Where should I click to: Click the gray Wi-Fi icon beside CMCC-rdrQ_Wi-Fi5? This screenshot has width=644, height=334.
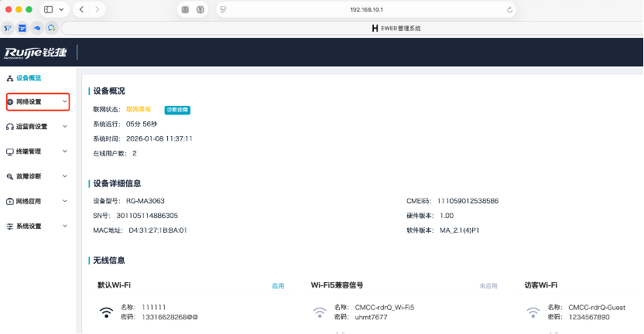click(x=320, y=312)
